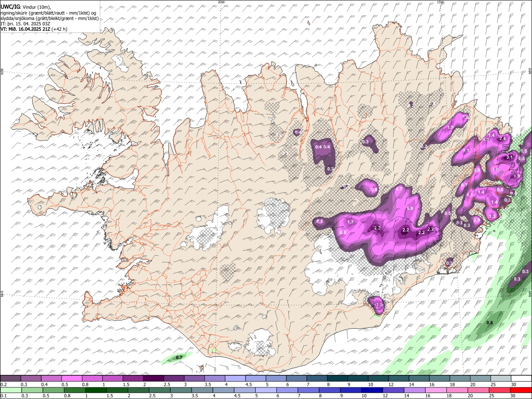Click the 2.4 precipitation value near the east coast
Screen dimensions: 532x399
[502, 139]
